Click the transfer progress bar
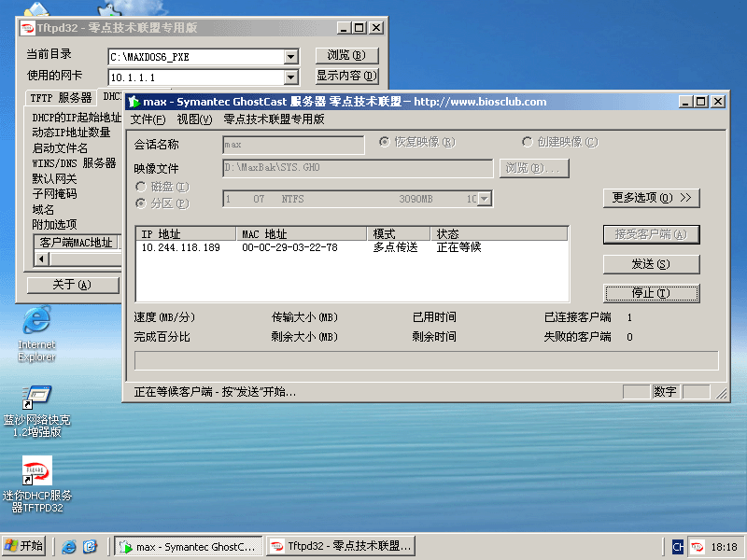747x560 pixels. coord(427,361)
